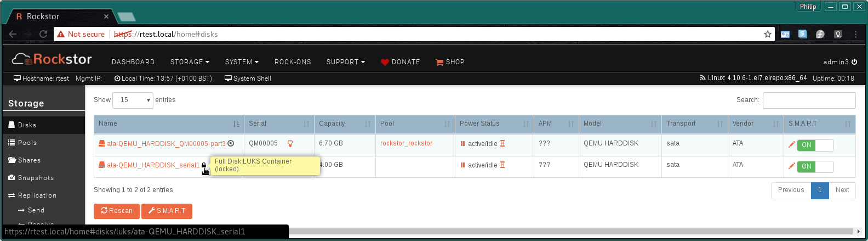
Task: Open ata-QEMU_HARDDISK_serial1 disk link
Action: tap(153, 165)
